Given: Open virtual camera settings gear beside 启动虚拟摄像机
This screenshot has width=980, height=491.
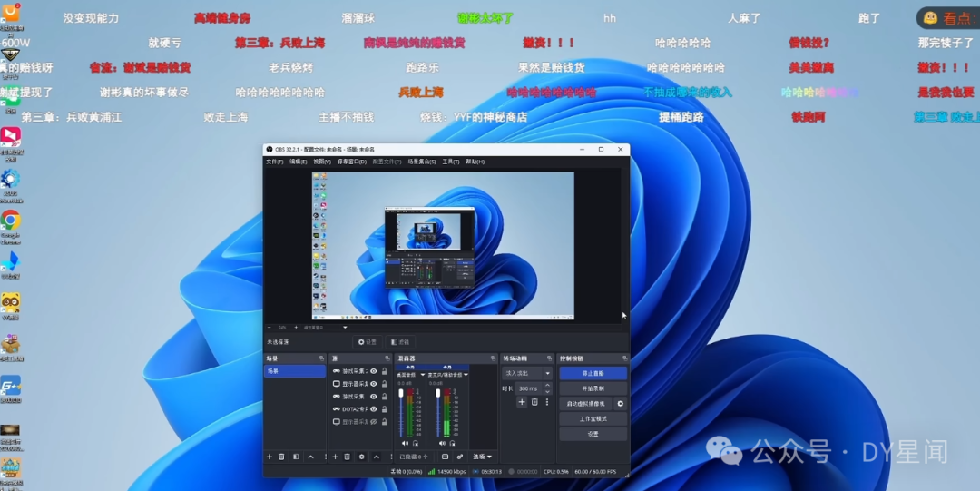Looking at the screenshot, I should [x=620, y=404].
